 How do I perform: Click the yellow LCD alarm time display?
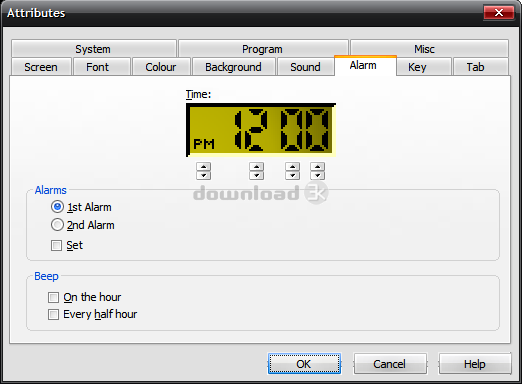261,130
